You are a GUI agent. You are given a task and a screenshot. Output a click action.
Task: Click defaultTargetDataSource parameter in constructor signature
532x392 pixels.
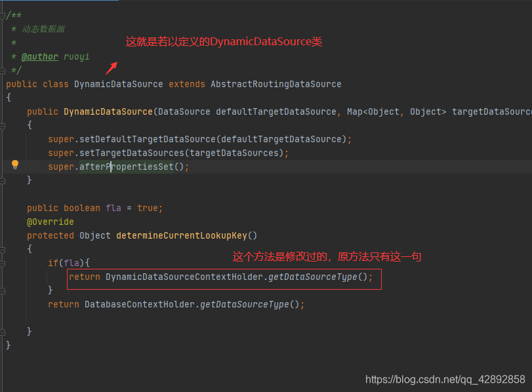tap(276, 111)
